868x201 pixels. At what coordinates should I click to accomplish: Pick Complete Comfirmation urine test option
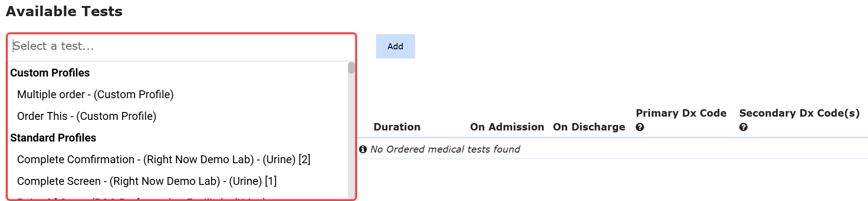(x=163, y=160)
